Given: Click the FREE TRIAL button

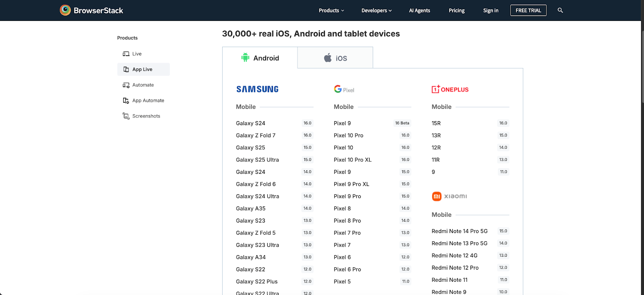Looking at the screenshot, I should coord(528,10).
